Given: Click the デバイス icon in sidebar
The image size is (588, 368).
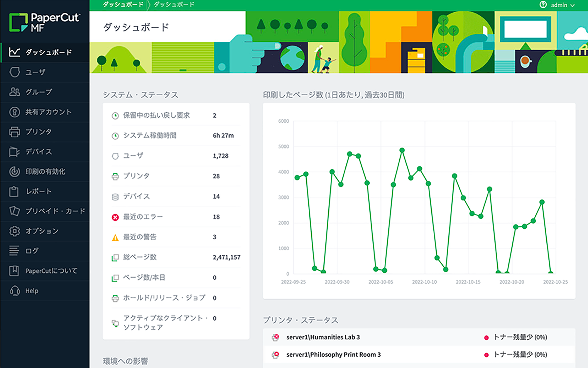Looking at the screenshot, I should point(14,152).
